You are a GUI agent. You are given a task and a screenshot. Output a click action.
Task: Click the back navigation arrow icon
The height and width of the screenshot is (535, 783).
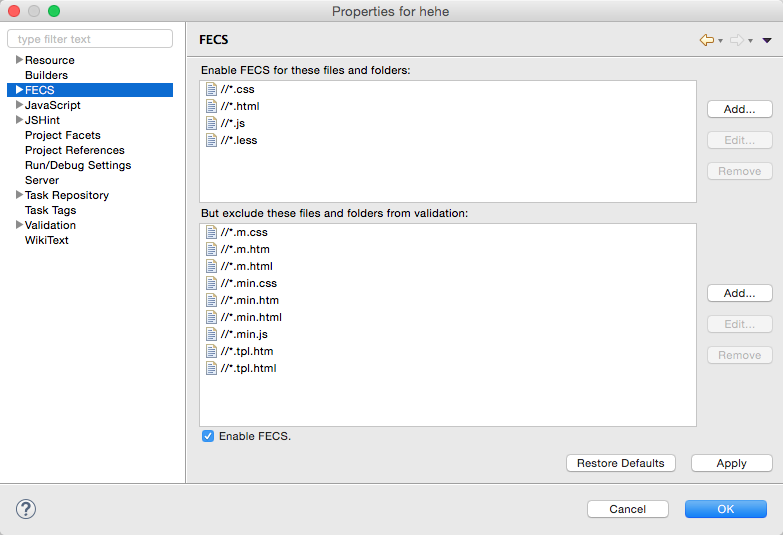tap(707, 40)
